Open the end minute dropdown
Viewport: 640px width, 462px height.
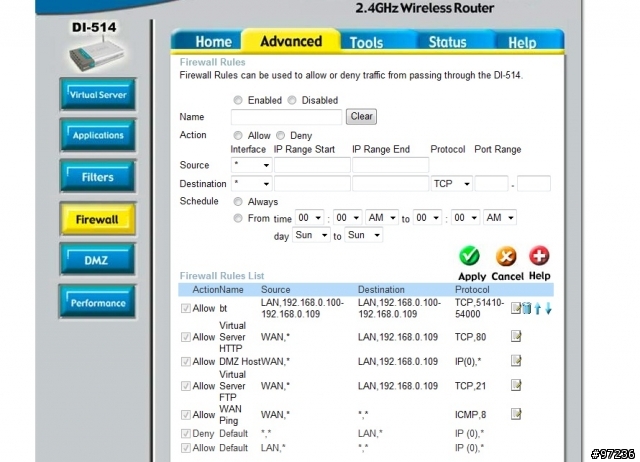[465, 218]
